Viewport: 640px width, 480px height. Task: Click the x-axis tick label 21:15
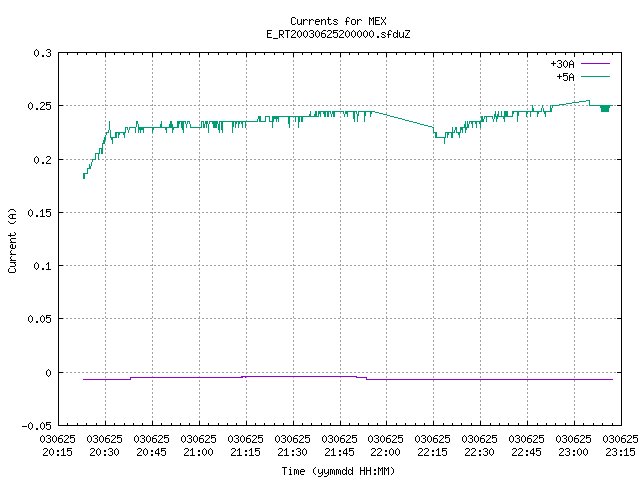coord(245,452)
